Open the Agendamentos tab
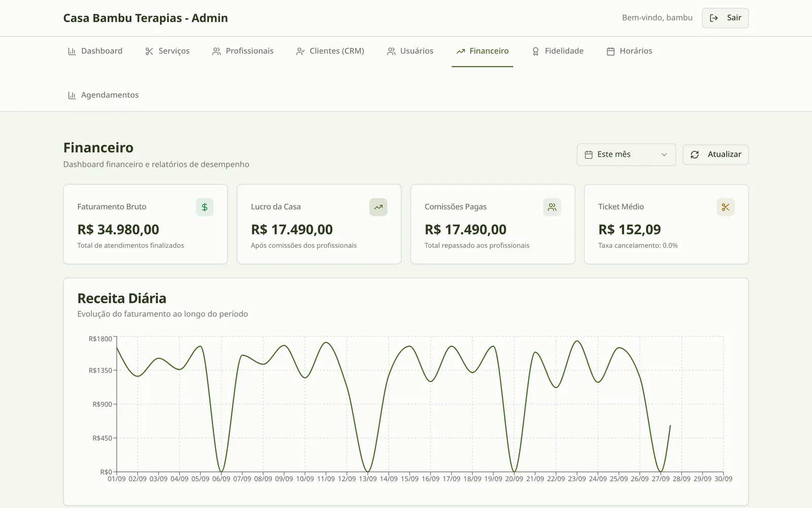The image size is (812, 508). 104,95
